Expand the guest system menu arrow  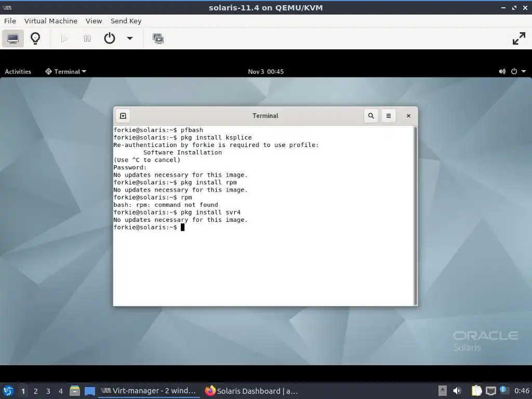click(524, 72)
